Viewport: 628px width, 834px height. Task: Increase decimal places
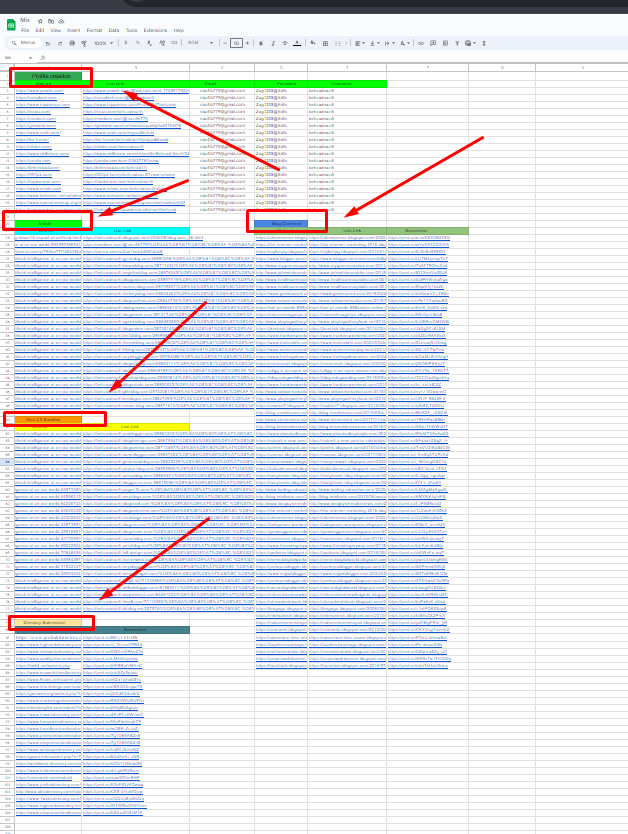(162, 43)
